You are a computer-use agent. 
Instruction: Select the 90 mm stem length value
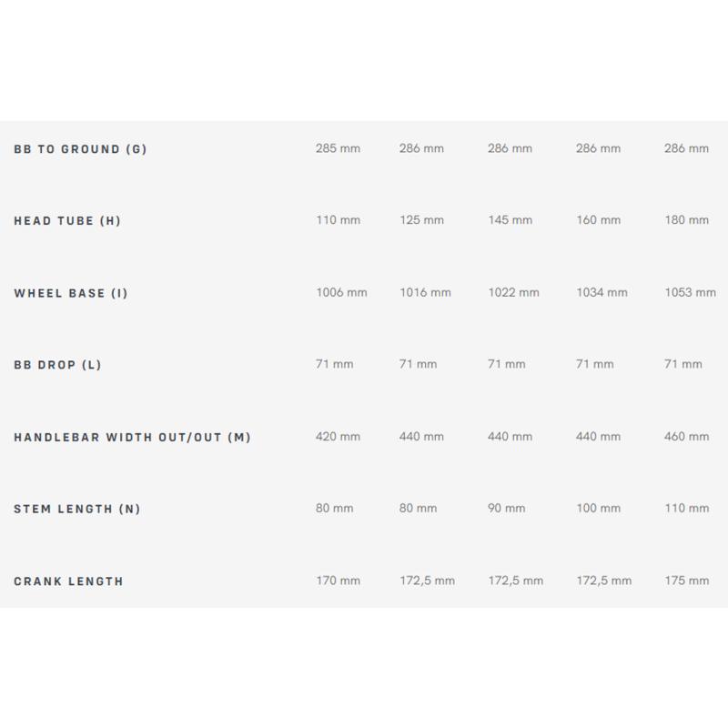pyautogui.click(x=506, y=509)
